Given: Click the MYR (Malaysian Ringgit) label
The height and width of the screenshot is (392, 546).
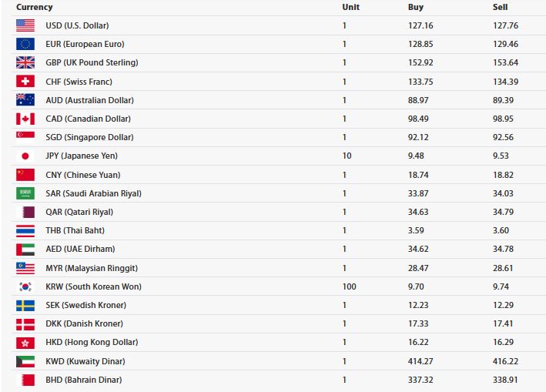Looking at the screenshot, I should (91, 268).
